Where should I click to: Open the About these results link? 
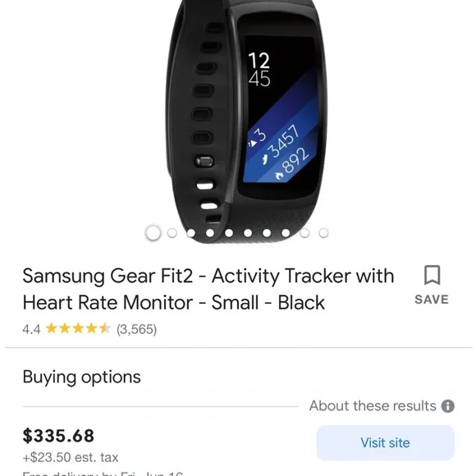coord(373,406)
